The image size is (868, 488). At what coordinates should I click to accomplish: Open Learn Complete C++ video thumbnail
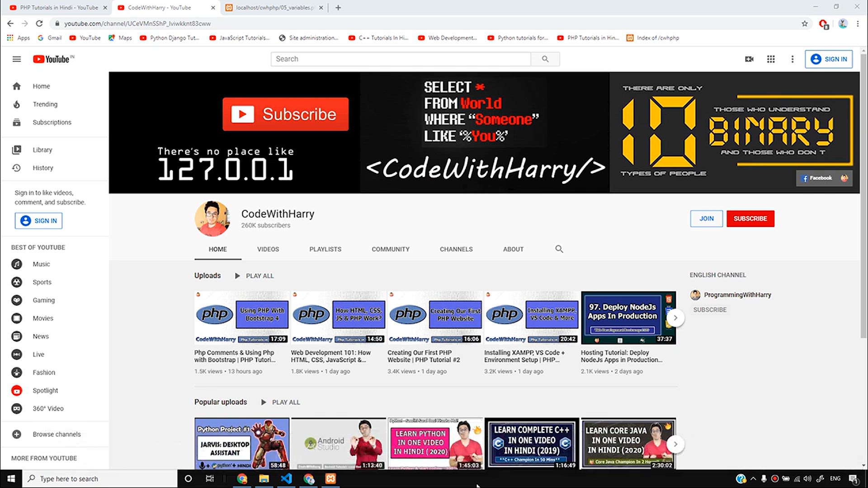tap(532, 444)
